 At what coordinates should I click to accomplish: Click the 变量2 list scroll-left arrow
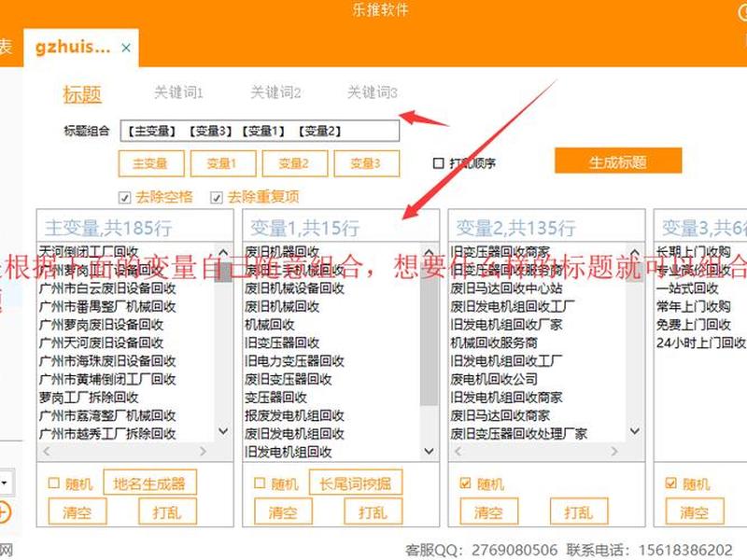pyautogui.click(x=458, y=451)
